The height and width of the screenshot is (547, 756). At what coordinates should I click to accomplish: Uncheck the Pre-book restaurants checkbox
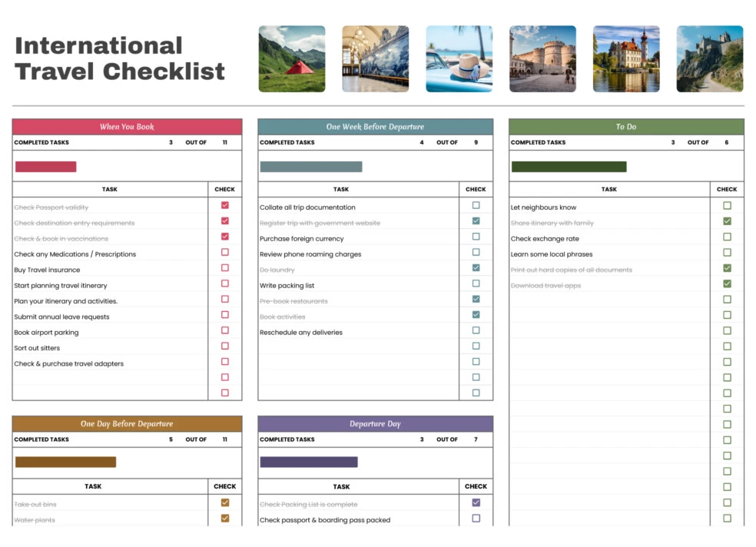point(476,300)
